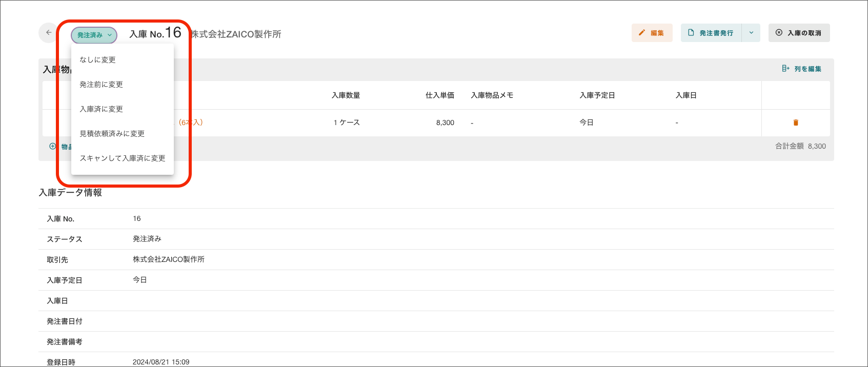Open 列を編集 column editor

801,69
